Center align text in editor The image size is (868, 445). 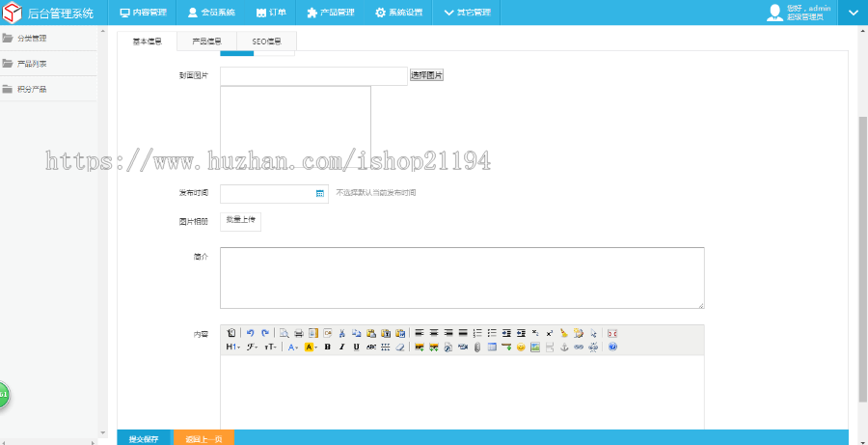click(x=434, y=333)
